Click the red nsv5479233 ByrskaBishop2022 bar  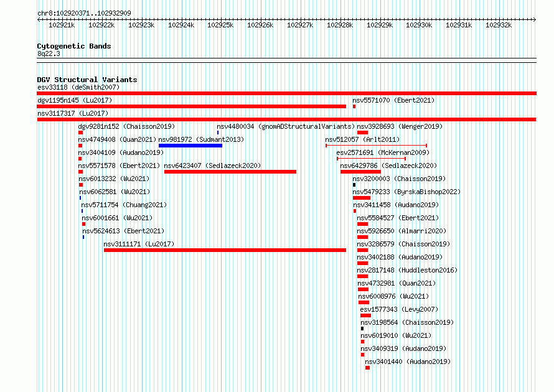click(362, 198)
